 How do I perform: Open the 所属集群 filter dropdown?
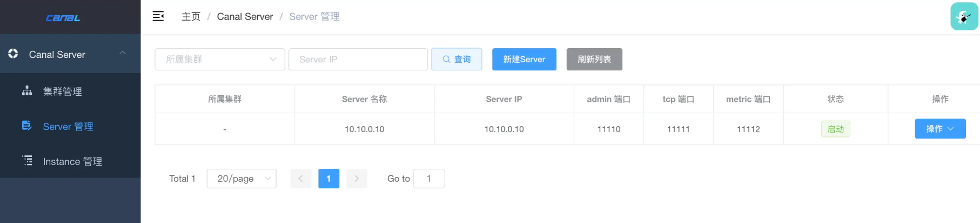(220, 59)
